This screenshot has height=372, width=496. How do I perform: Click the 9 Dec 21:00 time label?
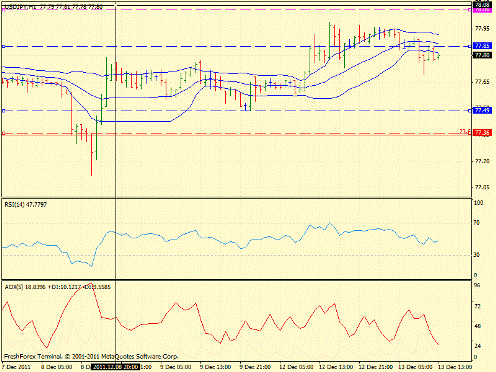(x=255, y=367)
